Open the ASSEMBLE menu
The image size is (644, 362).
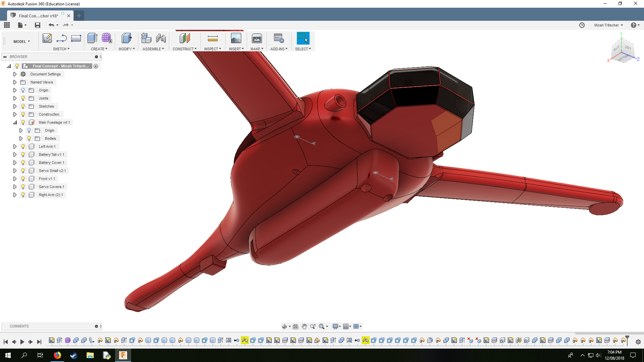(153, 49)
